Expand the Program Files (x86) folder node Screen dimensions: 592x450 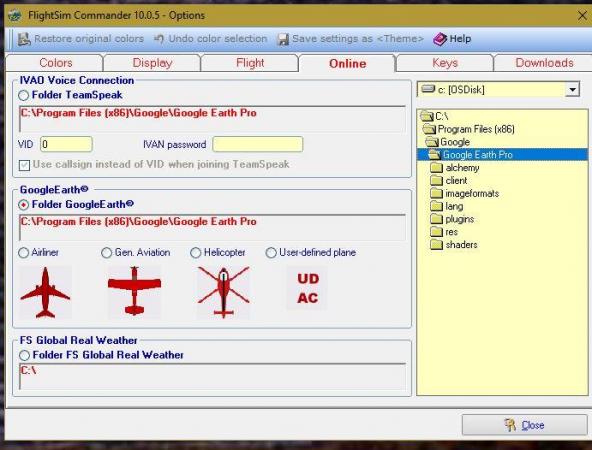469,129
